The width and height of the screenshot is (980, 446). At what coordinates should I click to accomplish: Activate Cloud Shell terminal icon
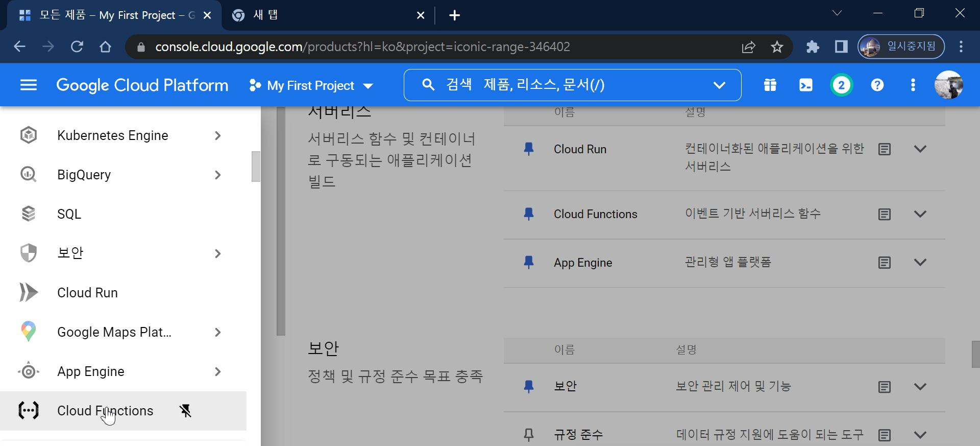tap(806, 85)
